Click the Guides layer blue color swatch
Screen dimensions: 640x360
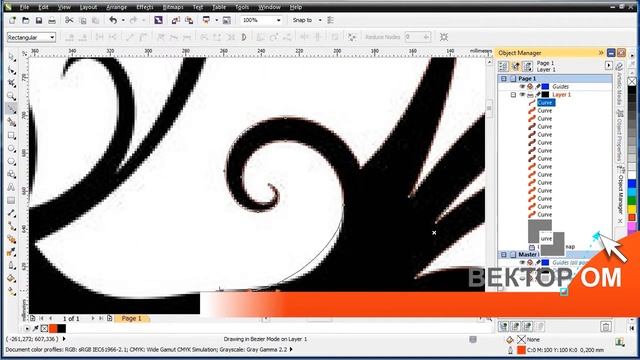pos(545,87)
